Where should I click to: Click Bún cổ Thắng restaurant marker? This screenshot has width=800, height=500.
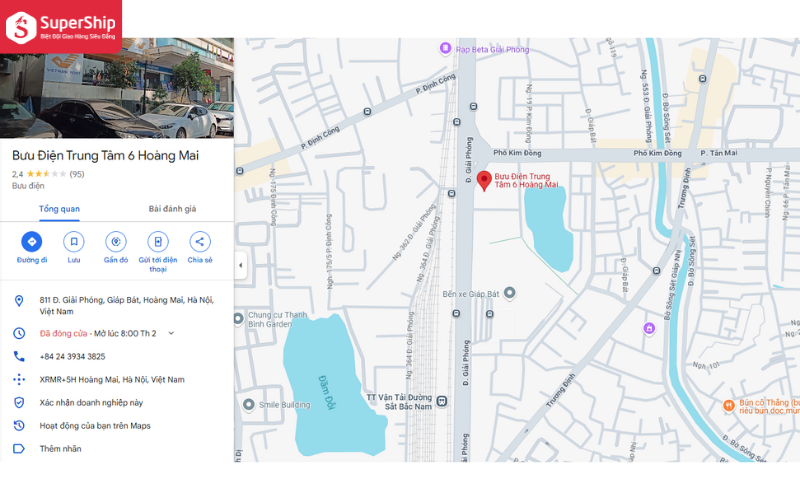[729, 406]
